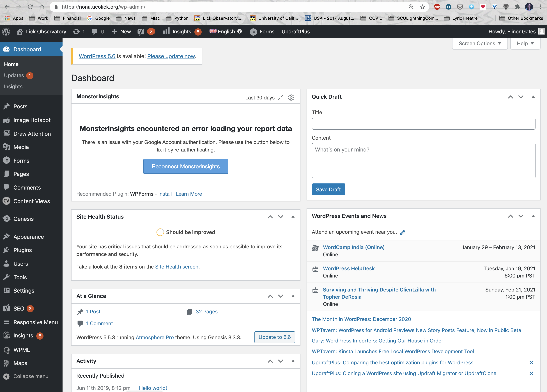Toggle Site Health Status panel collapse triangle

[293, 217]
